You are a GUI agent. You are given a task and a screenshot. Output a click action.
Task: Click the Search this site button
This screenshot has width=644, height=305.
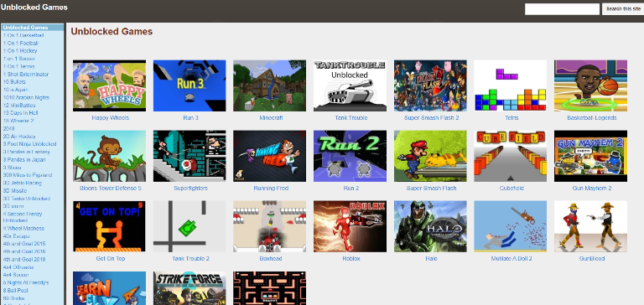coord(623,9)
